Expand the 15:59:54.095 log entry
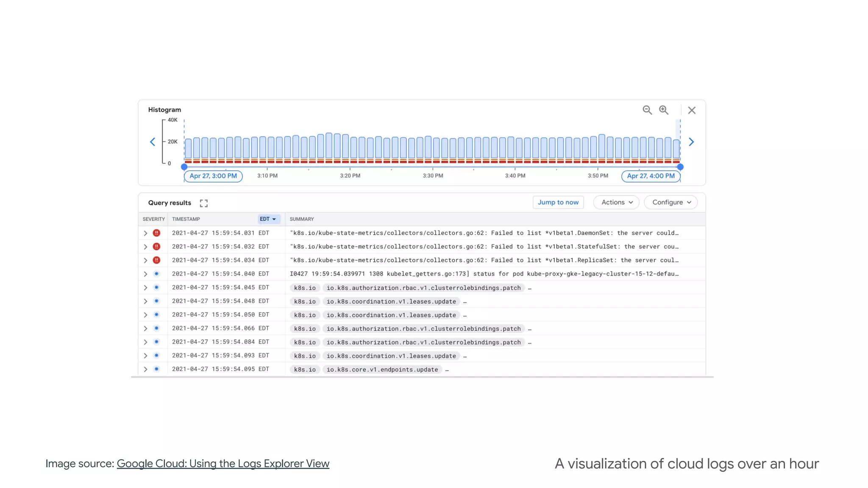 pyautogui.click(x=145, y=369)
